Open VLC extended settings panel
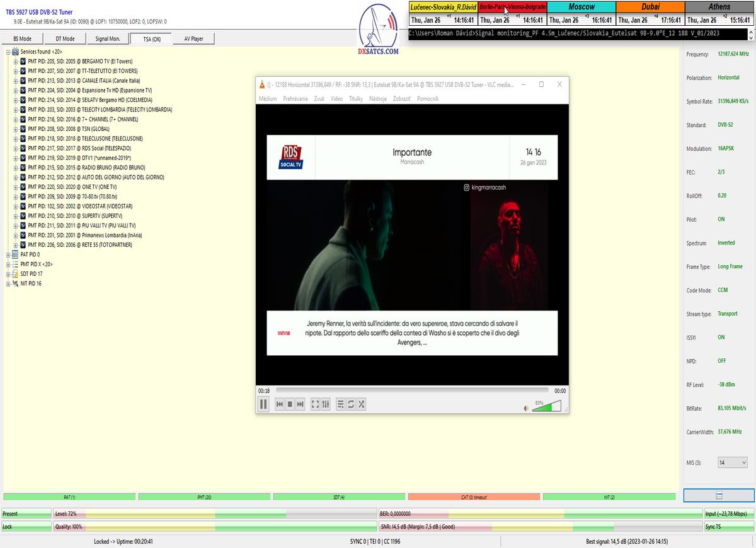756x548 pixels. tap(326, 404)
